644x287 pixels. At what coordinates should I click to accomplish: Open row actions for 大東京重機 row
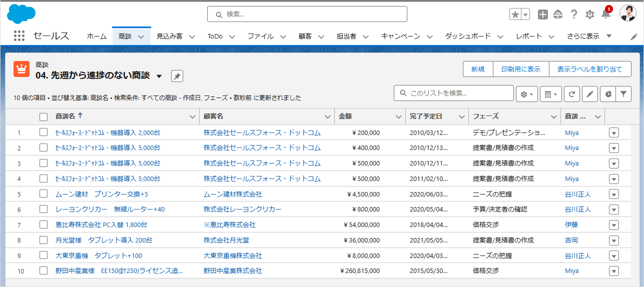[614, 255]
